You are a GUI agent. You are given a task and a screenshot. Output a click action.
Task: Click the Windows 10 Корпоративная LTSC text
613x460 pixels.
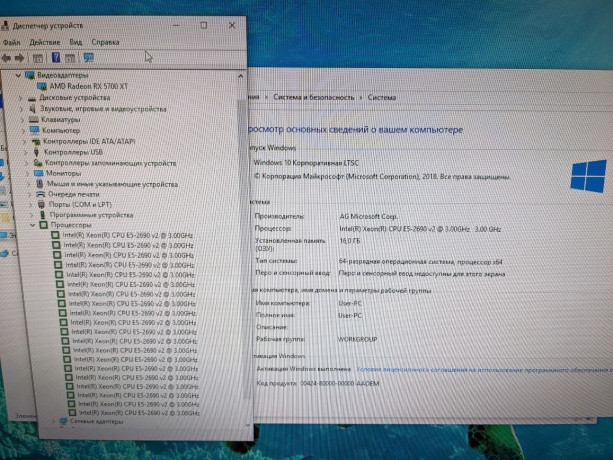pos(306,163)
